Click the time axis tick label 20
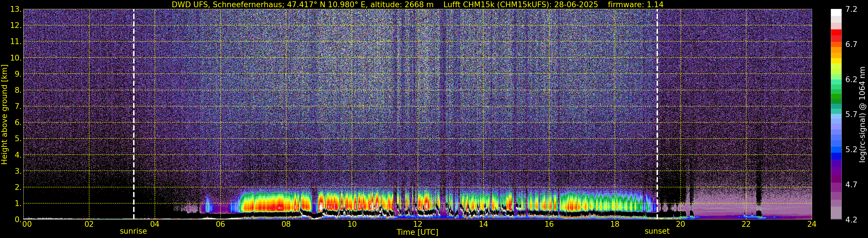This screenshot has height=238, width=868. [x=680, y=224]
